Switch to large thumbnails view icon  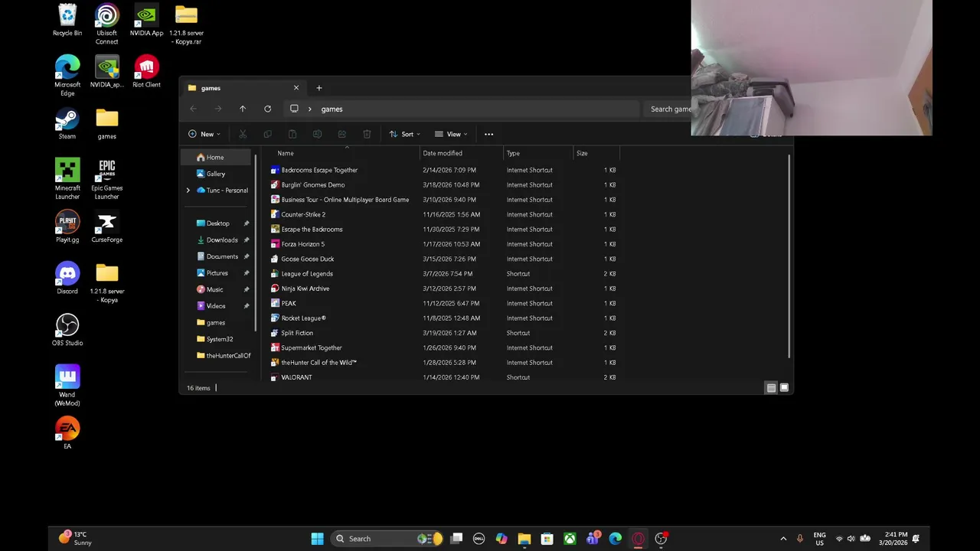(x=784, y=388)
